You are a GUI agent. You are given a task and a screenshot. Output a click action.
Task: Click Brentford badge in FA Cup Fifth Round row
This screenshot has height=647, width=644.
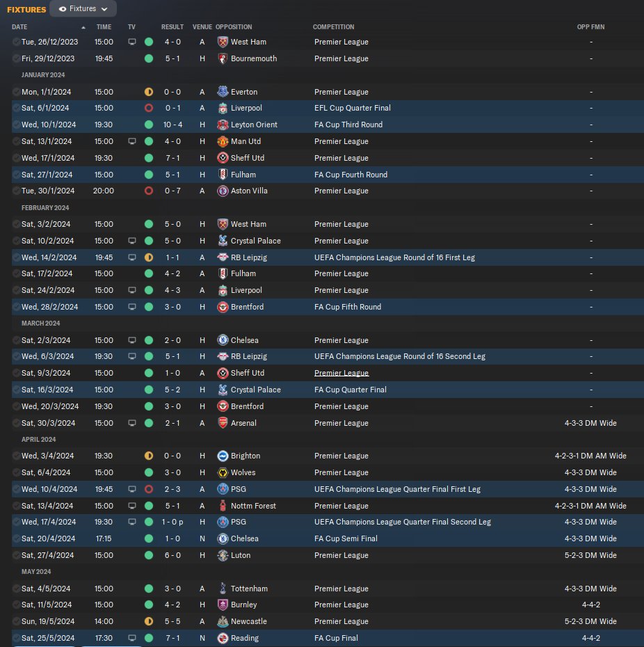pyautogui.click(x=223, y=307)
